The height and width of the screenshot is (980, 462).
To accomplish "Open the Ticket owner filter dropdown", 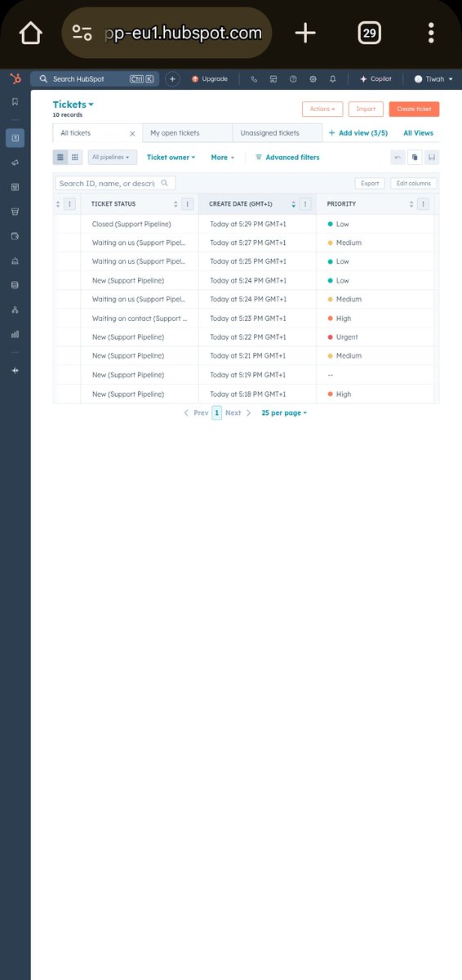I will [171, 158].
